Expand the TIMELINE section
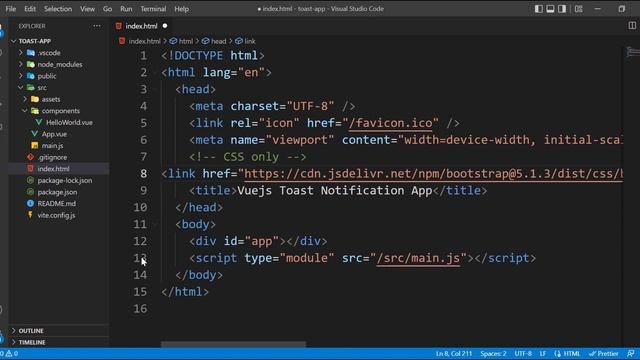The image size is (640, 360). 32,342
